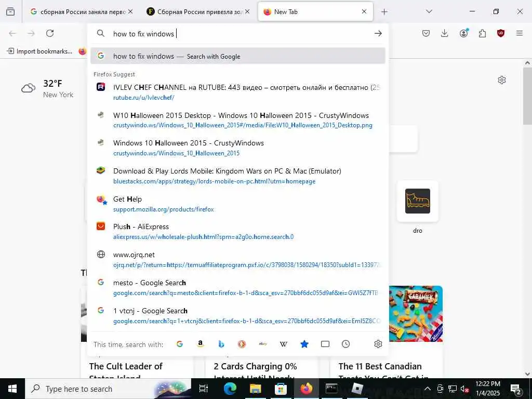Click the Reload page button

tap(50, 33)
